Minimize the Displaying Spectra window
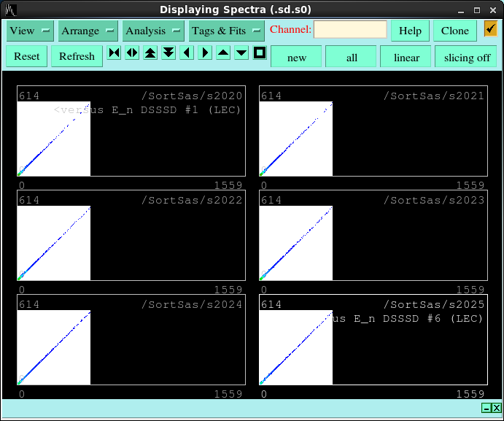504x421 pixels. click(x=461, y=11)
